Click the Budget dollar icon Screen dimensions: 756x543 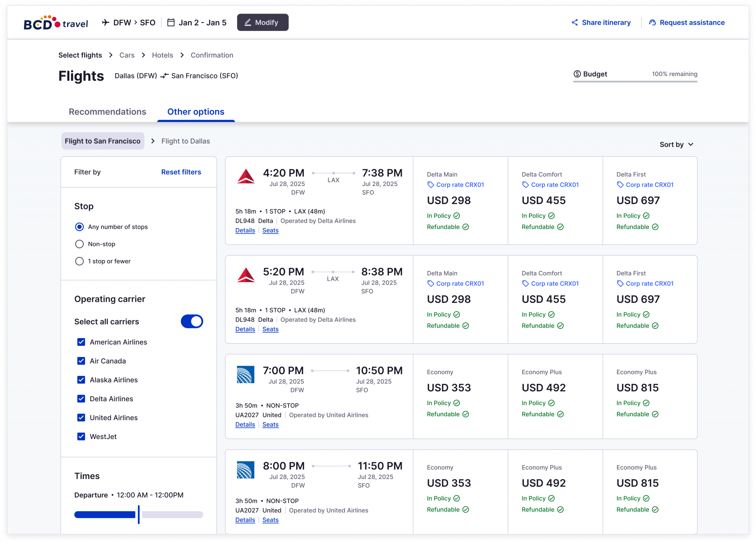tap(577, 74)
